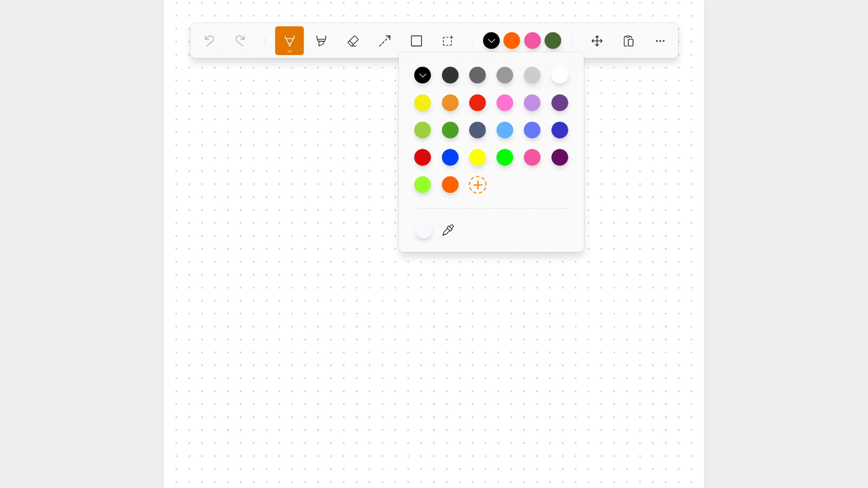Image resolution: width=868 pixels, height=488 pixels.
Task: Pick toolbar orange quick color
Action: click(511, 41)
